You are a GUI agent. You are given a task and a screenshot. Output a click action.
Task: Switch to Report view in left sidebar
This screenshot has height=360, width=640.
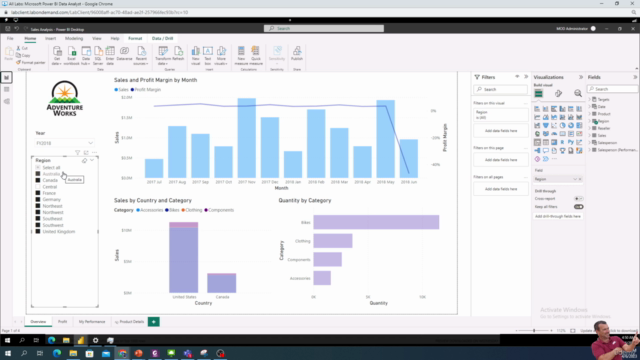coord(7,77)
